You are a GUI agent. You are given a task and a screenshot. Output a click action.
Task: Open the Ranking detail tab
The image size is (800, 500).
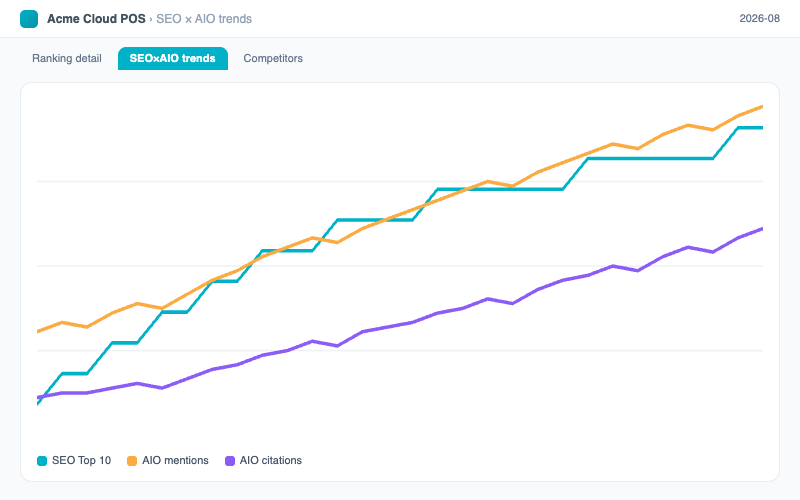67,58
